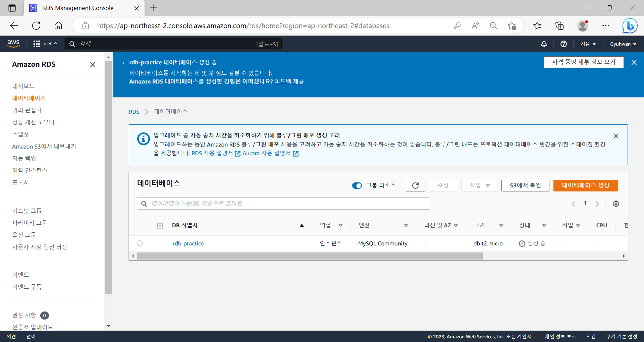Image resolution: width=644 pixels, height=342 pixels.
Task: Toggle the 그룹 리소스 switch
Action: pyautogui.click(x=357, y=185)
